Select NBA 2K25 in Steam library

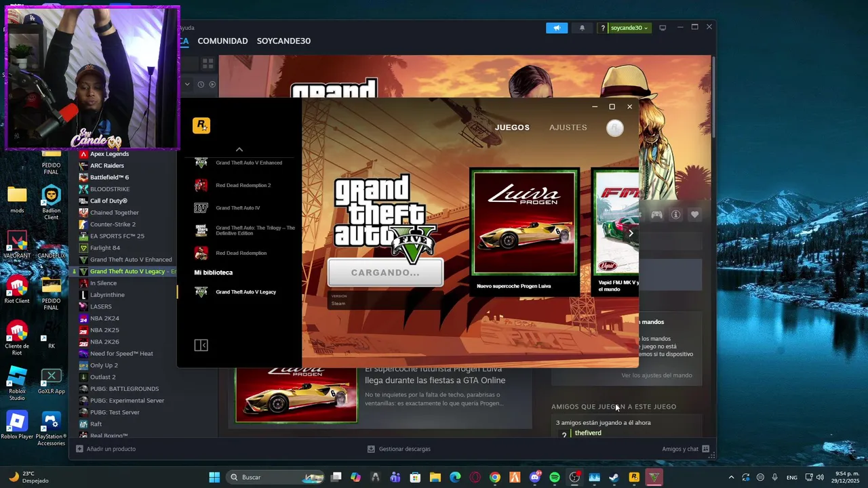(104, 330)
